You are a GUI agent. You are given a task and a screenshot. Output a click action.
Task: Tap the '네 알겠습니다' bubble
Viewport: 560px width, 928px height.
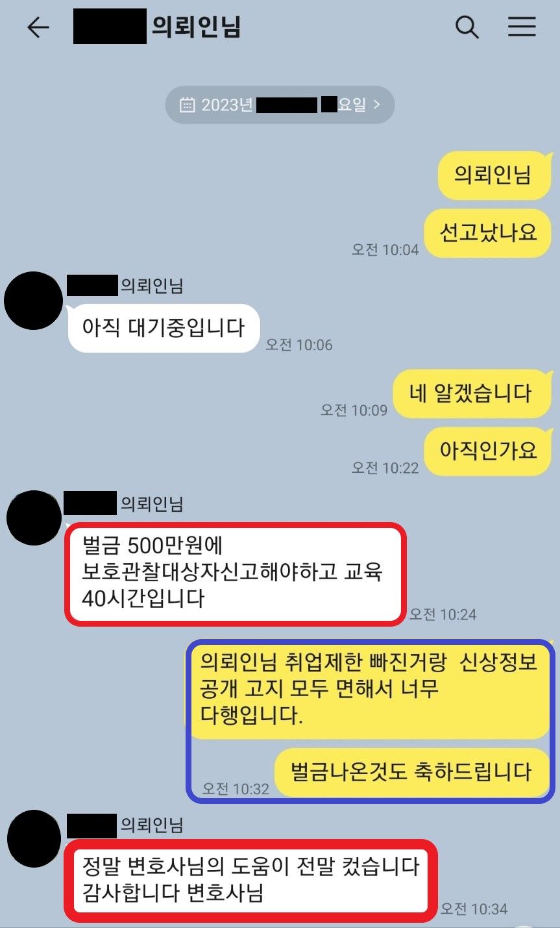(471, 394)
